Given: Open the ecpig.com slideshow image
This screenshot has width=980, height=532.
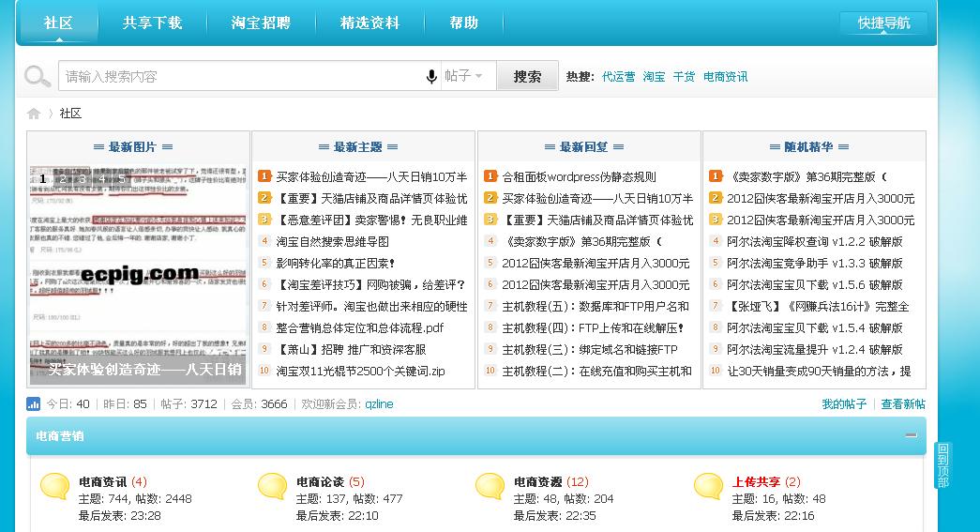Looking at the screenshot, I should pos(138,274).
